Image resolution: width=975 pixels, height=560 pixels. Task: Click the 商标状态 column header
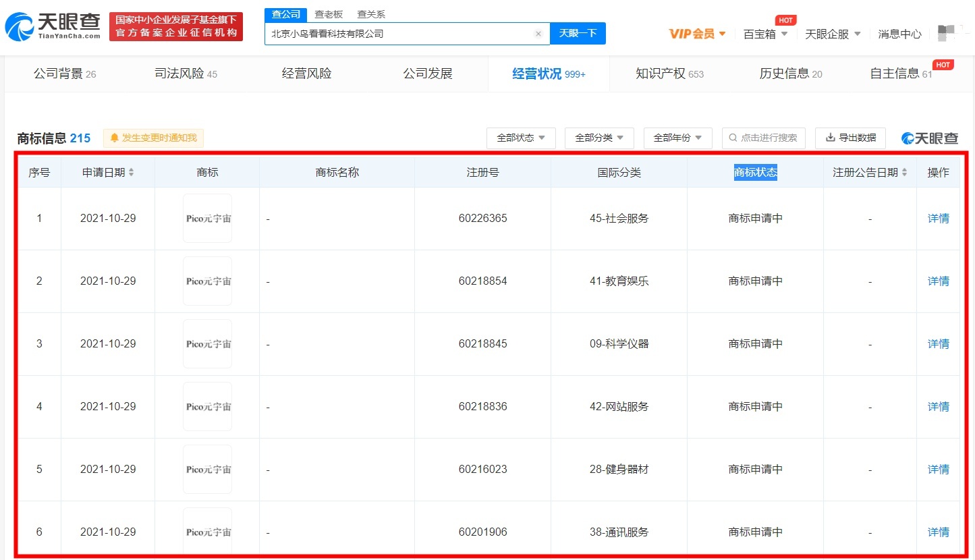(x=756, y=173)
